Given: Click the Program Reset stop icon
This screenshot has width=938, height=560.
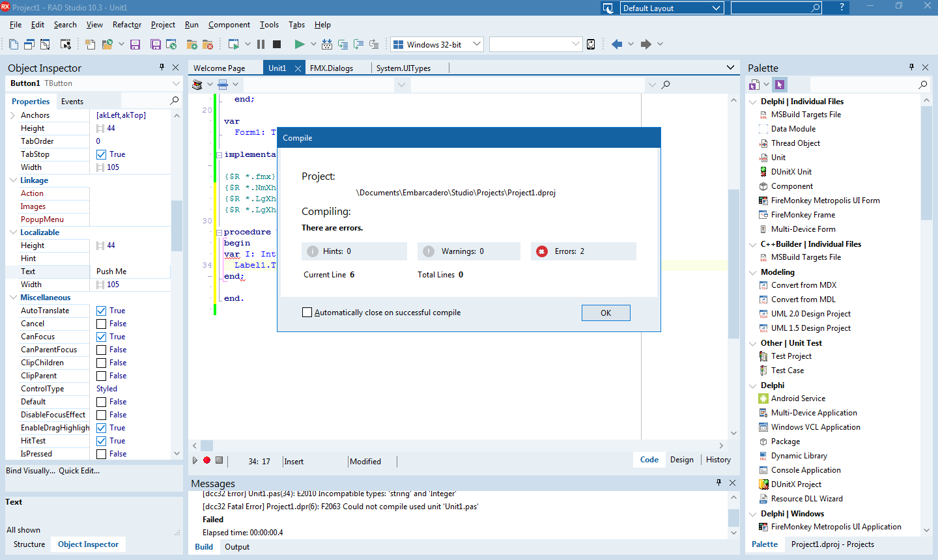Looking at the screenshot, I should pyautogui.click(x=277, y=44).
